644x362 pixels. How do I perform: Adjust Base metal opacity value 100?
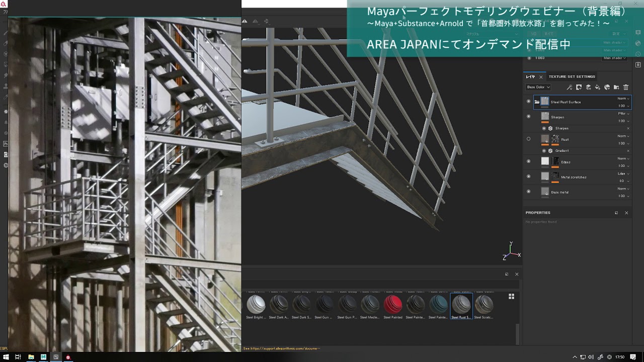point(623,196)
